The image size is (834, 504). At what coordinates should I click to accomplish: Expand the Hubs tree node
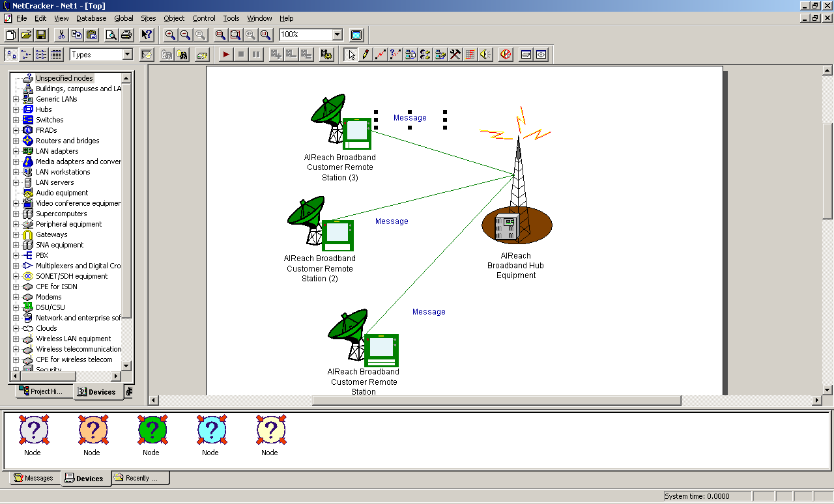tap(16, 109)
